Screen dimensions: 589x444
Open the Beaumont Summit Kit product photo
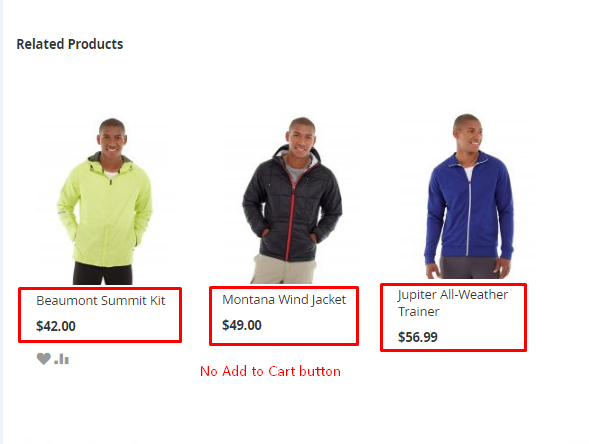coord(105,201)
